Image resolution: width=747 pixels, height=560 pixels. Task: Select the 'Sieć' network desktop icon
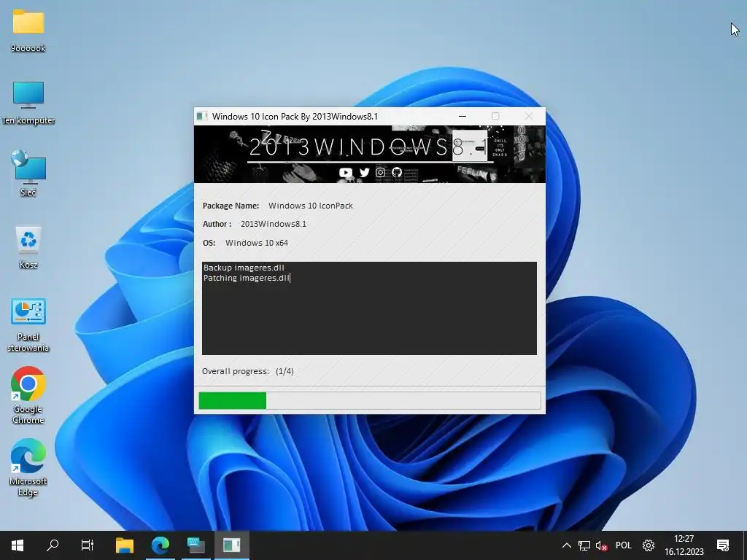coord(28,174)
